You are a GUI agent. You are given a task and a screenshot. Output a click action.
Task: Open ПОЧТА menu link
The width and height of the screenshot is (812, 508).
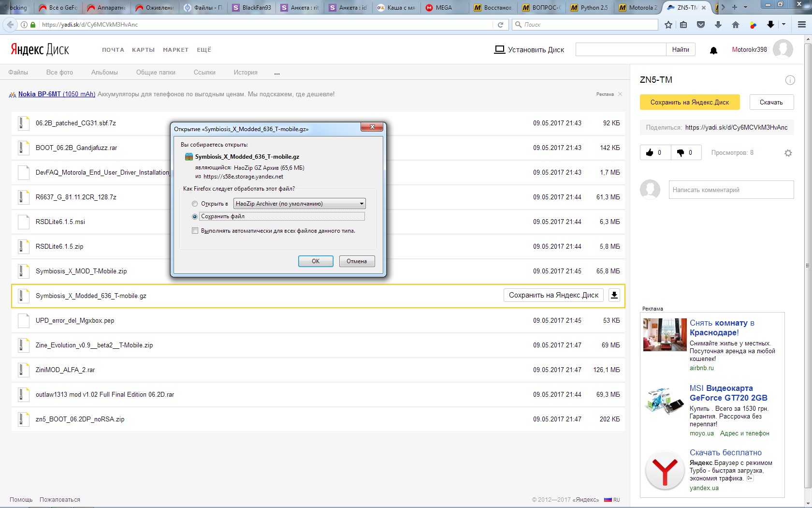113,50
